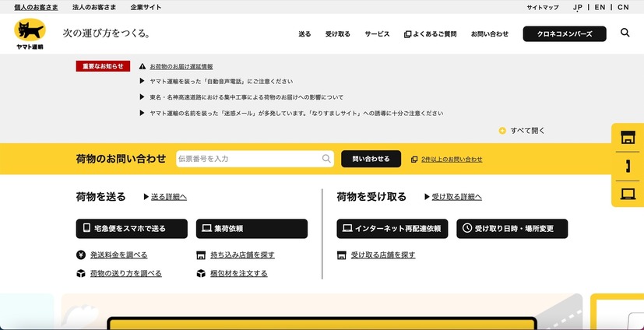Focus the 伝票番号を入力 tracking number field
This screenshot has height=330, width=644.
255,159
